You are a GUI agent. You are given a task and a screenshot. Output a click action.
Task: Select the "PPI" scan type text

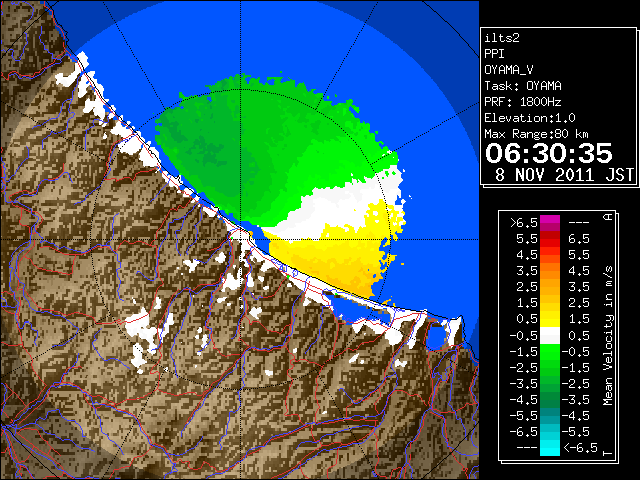[x=494, y=54]
